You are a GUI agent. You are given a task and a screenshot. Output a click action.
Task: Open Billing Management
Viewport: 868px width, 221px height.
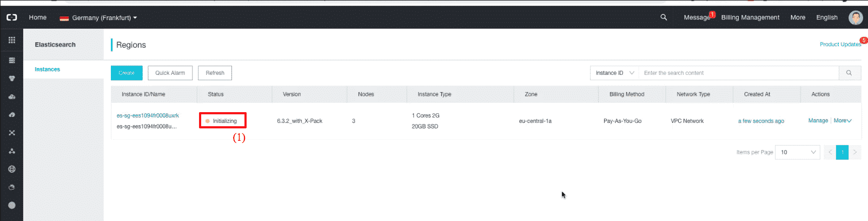tap(750, 17)
